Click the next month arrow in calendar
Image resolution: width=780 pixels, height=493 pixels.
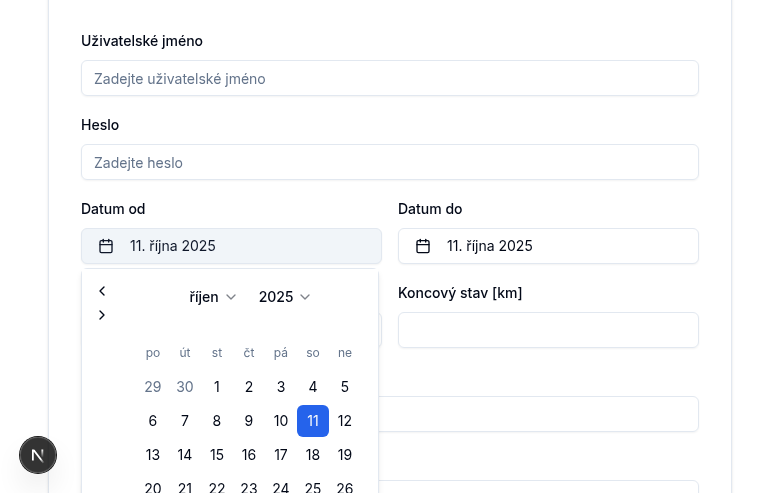point(102,315)
